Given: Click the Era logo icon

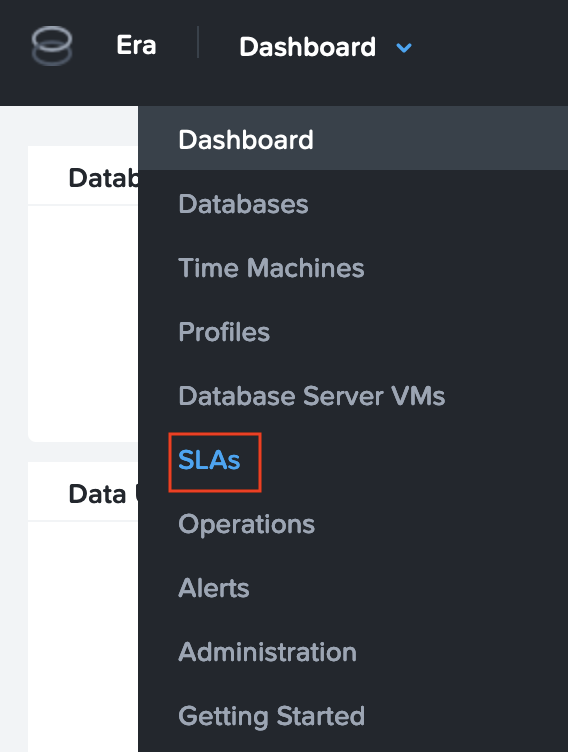Looking at the screenshot, I should [52, 46].
